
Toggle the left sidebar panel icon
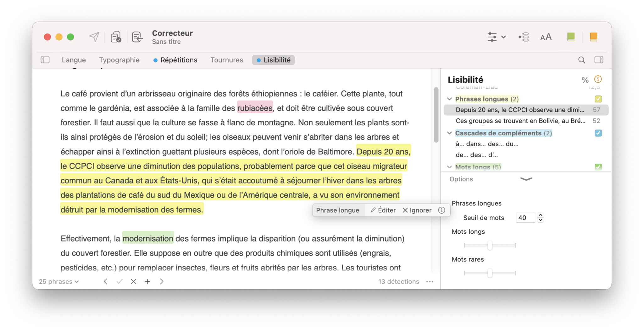tap(45, 60)
